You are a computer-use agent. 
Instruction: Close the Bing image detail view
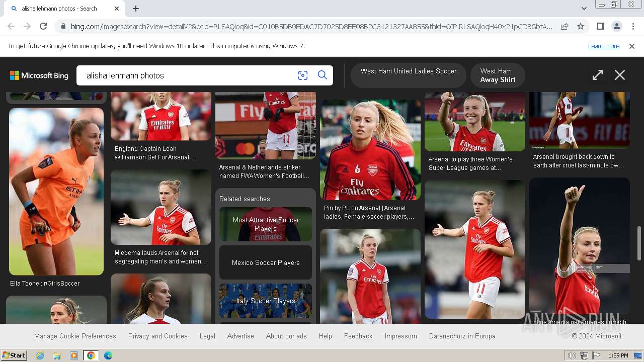pos(620,75)
